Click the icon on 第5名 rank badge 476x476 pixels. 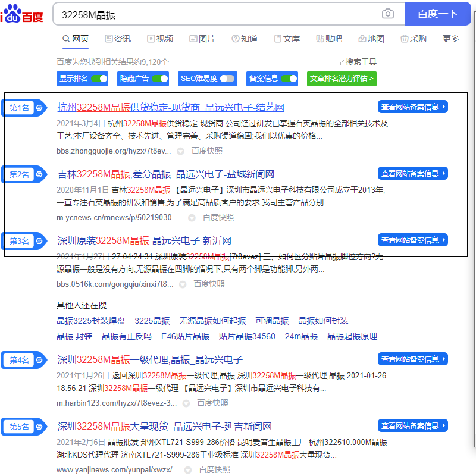[x=39, y=427]
